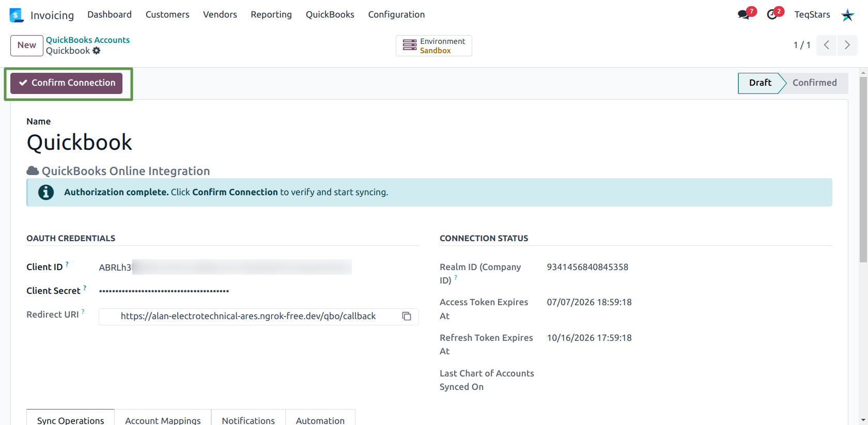Viewport: 868px width, 425px height.
Task: Click the TeqStars star avatar icon
Action: point(847,15)
